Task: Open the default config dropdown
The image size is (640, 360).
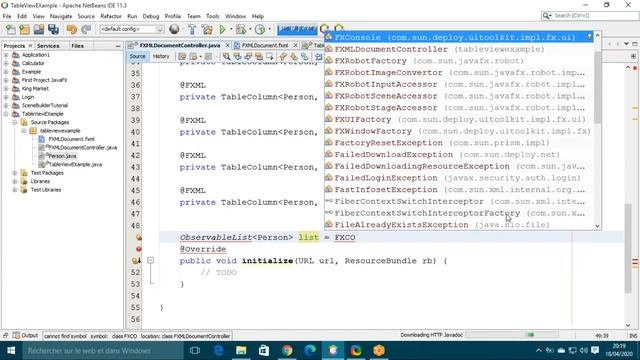Action: (x=132, y=29)
